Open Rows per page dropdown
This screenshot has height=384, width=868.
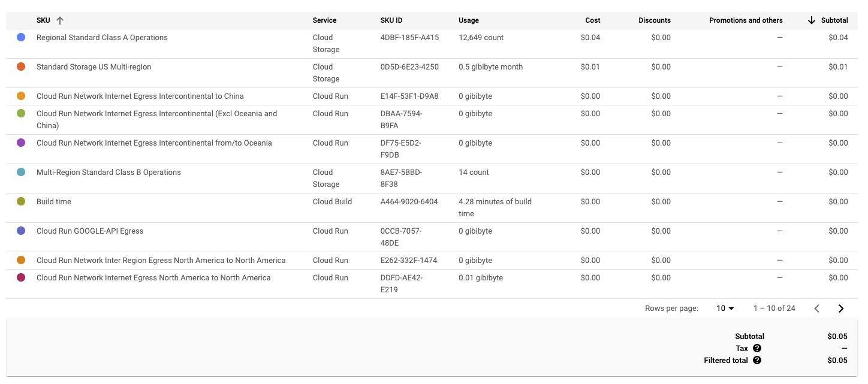pyautogui.click(x=725, y=309)
